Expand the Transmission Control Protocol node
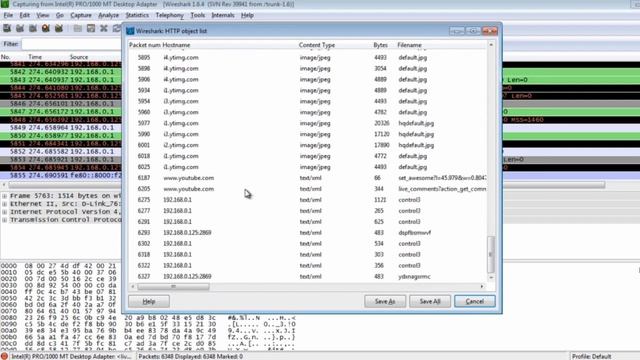The width and height of the screenshot is (640, 360). pyautogui.click(x=4, y=220)
